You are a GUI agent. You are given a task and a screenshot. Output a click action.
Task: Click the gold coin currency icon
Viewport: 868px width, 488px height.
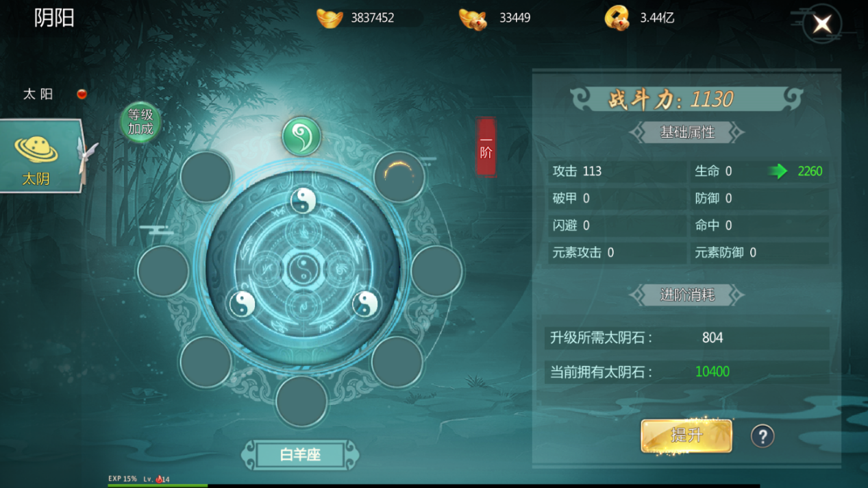pyautogui.click(x=617, y=18)
